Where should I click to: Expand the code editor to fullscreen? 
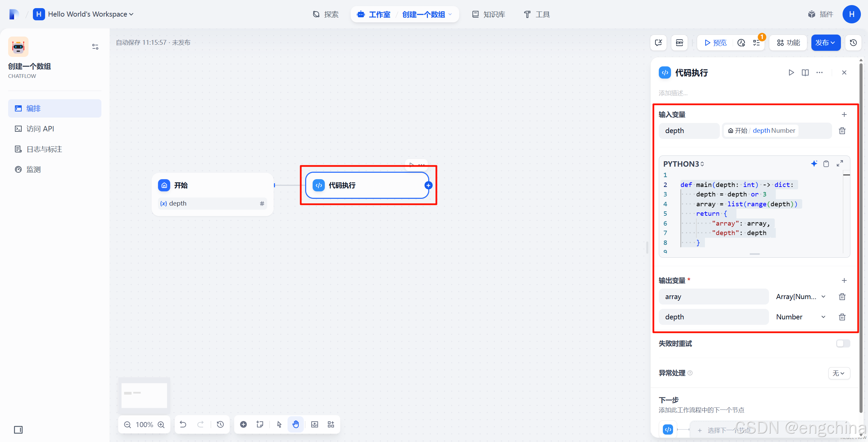click(x=840, y=164)
